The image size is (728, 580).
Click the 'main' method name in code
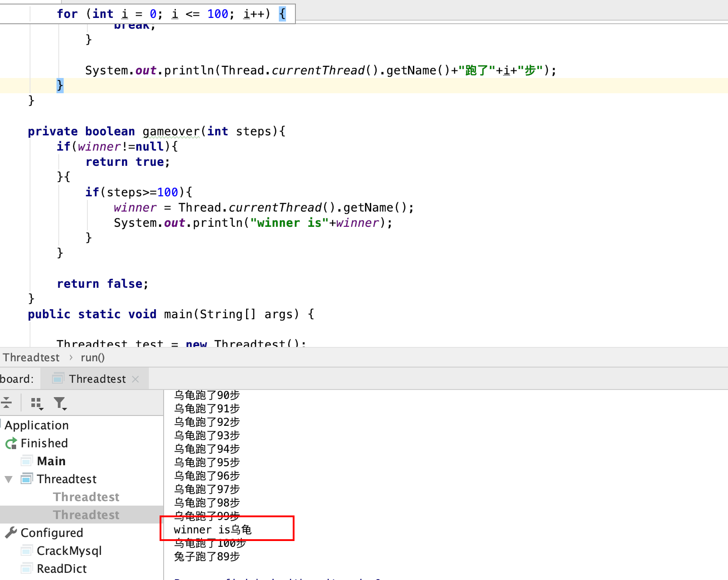tap(178, 314)
